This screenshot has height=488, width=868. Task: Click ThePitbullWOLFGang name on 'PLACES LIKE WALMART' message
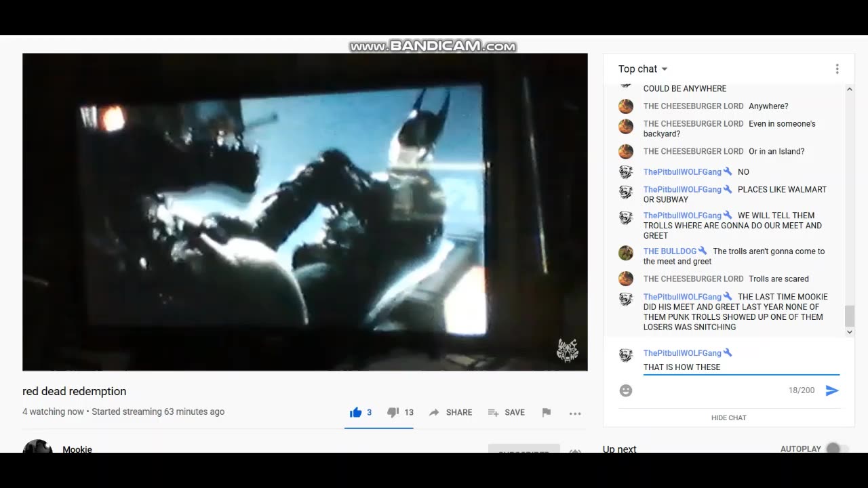tap(682, 190)
